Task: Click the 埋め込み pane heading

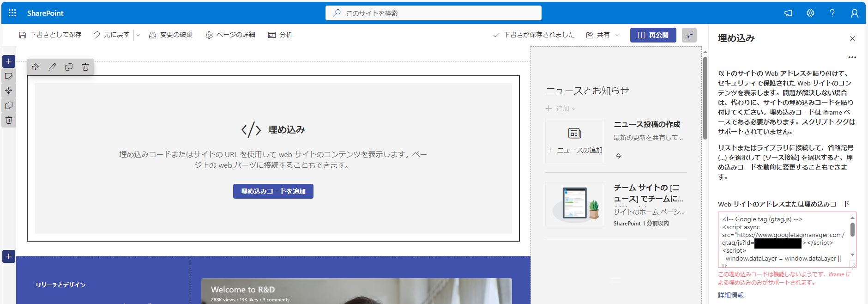Action: click(736, 38)
